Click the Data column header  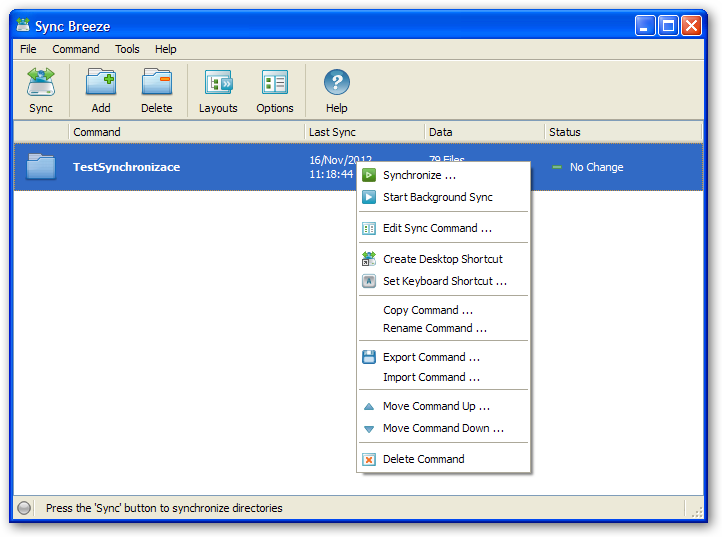tap(484, 132)
